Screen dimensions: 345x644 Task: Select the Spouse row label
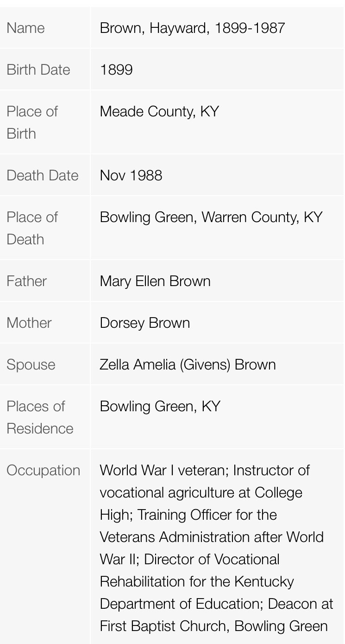pyautogui.click(x=31, y=364)
